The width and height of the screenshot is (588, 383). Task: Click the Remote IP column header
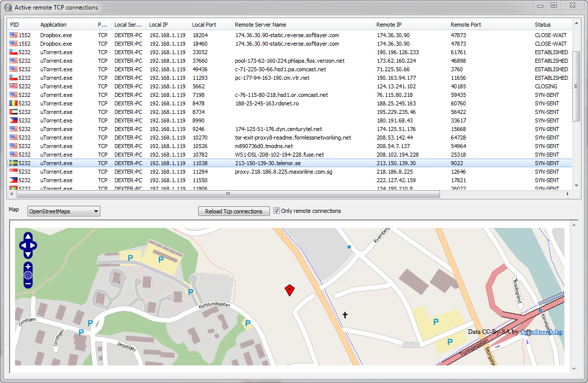tap(389, 25)
